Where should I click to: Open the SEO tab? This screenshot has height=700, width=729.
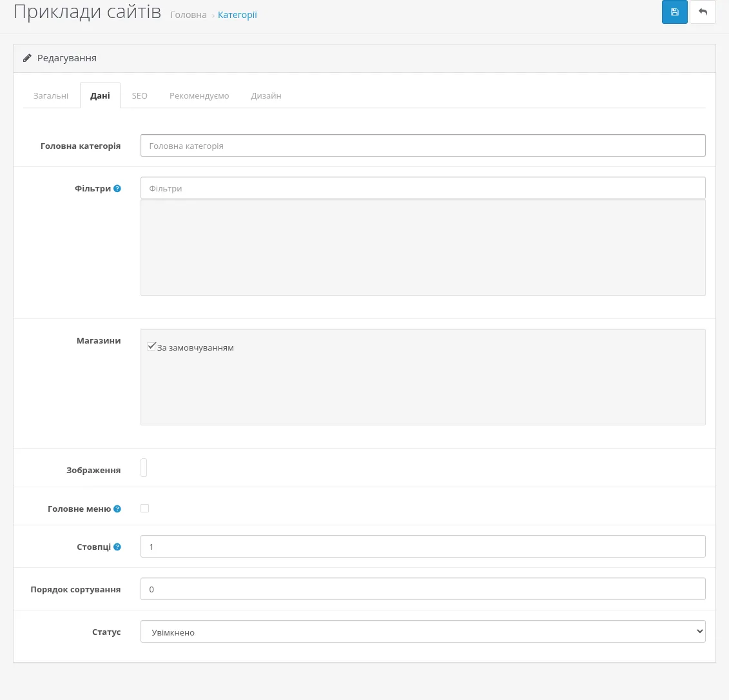click(139, 96)
